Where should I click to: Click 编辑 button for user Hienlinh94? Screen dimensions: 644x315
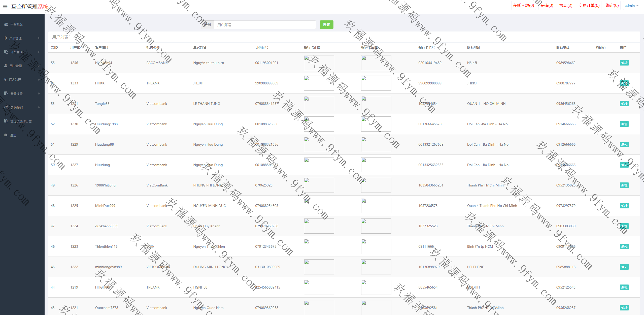pyautogui.click(x=624, y=63)
